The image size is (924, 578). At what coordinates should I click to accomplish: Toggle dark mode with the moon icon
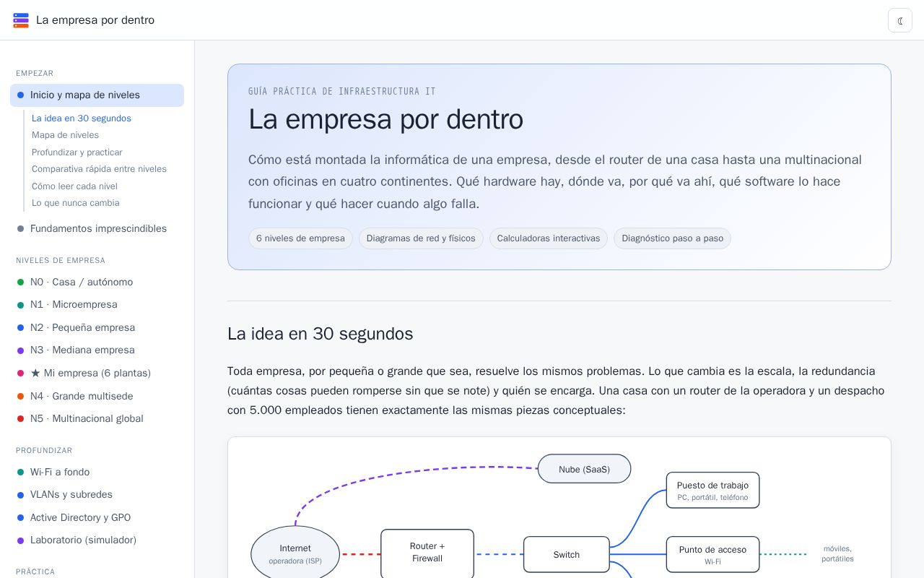pos(900,20)
